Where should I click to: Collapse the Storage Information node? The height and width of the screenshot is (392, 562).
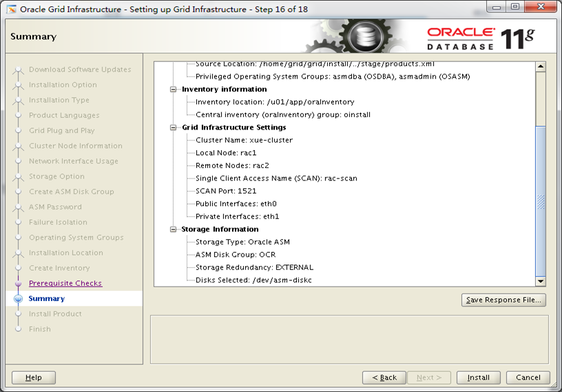(173, 229)
